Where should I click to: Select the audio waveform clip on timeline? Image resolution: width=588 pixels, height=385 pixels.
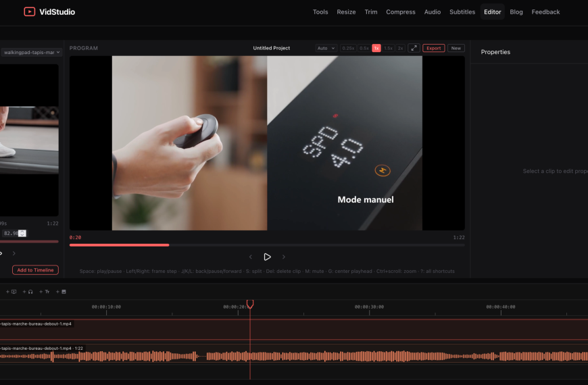pos(294,354)
